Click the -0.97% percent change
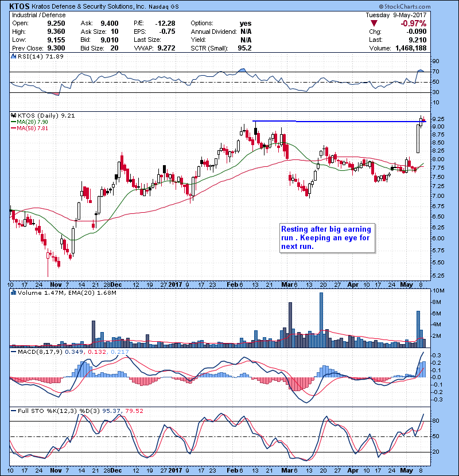Screen dimensions: 459x476 (x=414, y=24)
